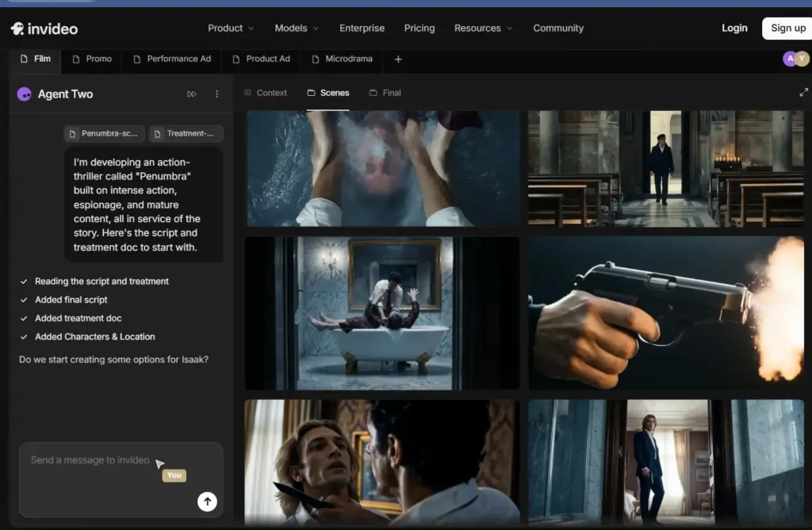
Task: Open the Agent Two three-dot menu
Action: (217, 94)
